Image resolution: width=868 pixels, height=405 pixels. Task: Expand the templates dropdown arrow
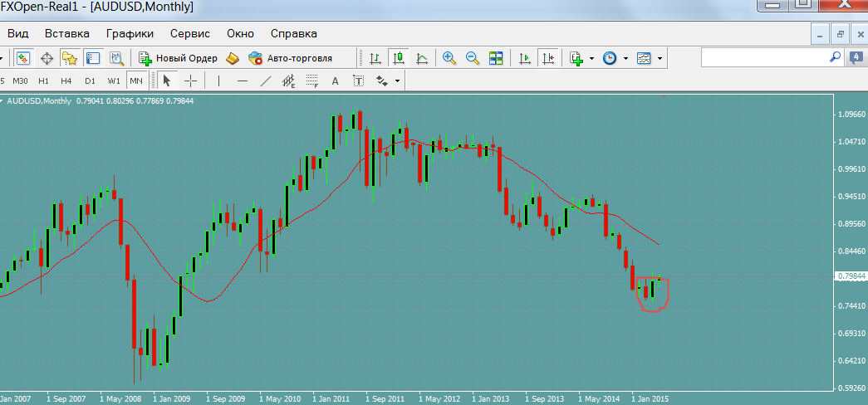tap(660, 58)
